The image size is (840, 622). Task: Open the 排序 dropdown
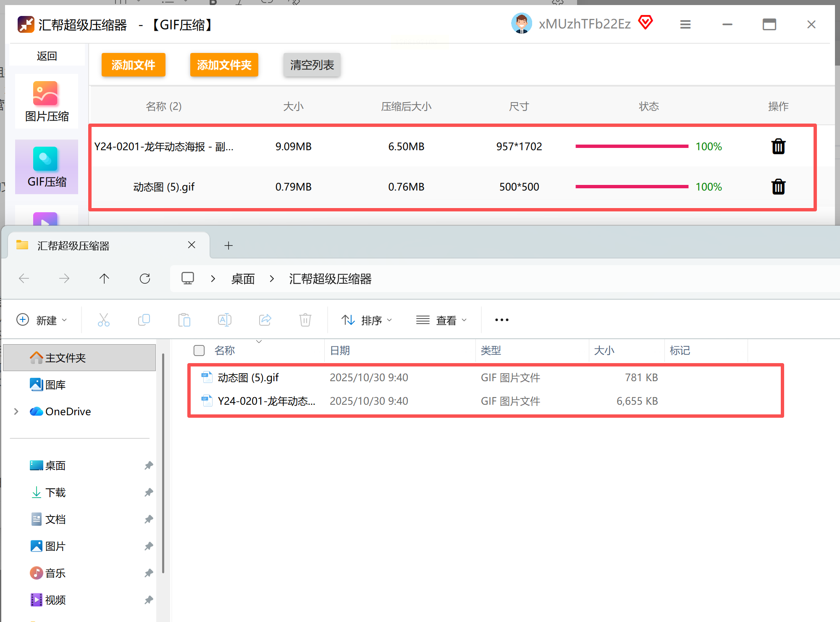(367, 320)
